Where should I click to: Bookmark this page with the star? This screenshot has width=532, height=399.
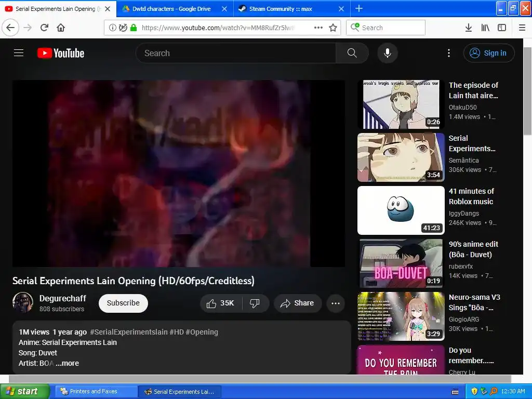[333, 28]
